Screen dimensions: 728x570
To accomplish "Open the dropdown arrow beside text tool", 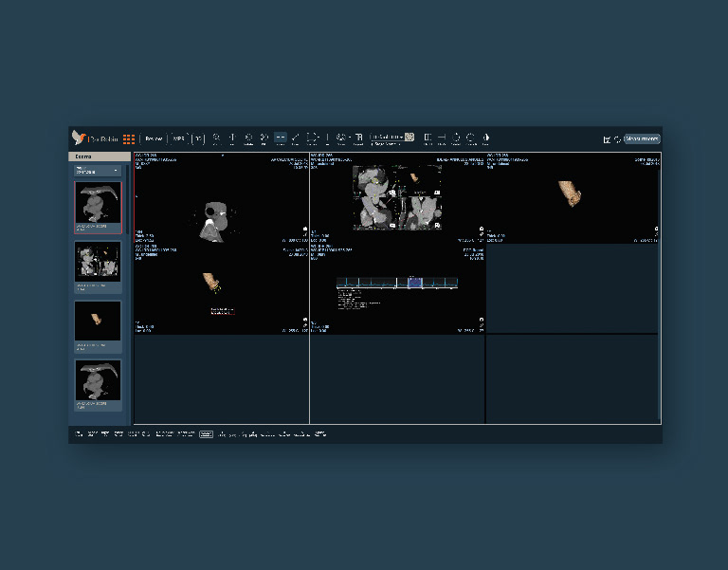I will (x=351, y=138).
